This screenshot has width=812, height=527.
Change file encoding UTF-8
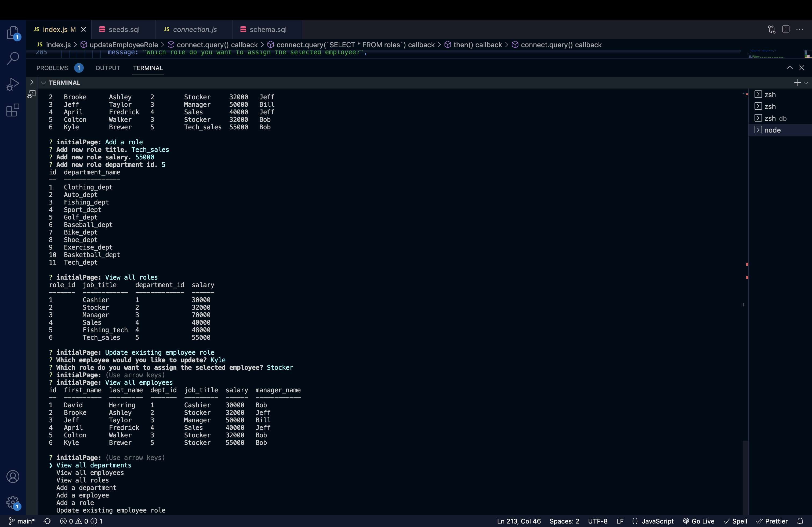click(597, 521)
